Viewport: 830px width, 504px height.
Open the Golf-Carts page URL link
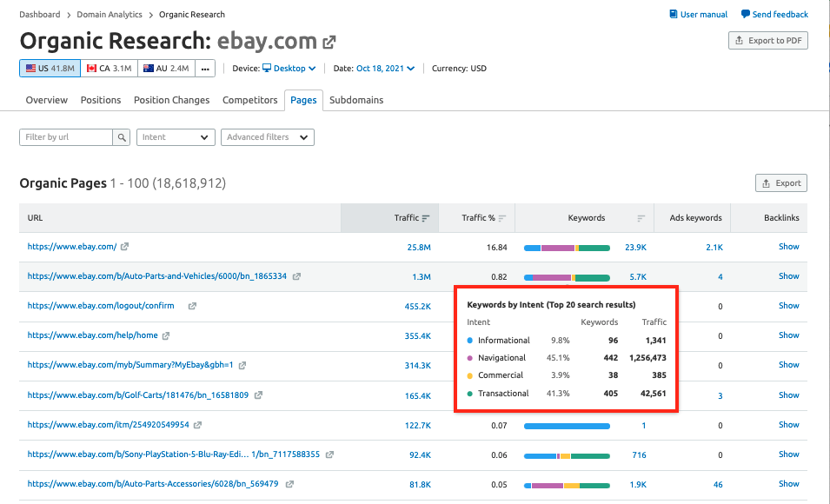[x=138, y=395]
